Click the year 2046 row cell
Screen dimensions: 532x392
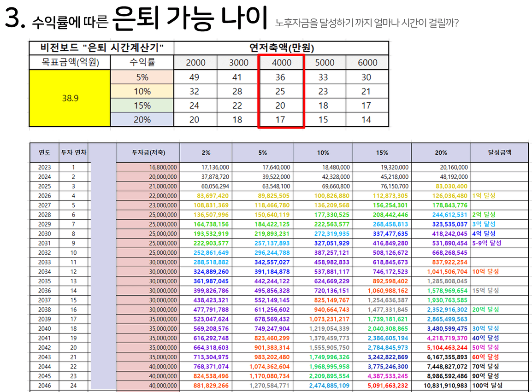pos(44,386)
